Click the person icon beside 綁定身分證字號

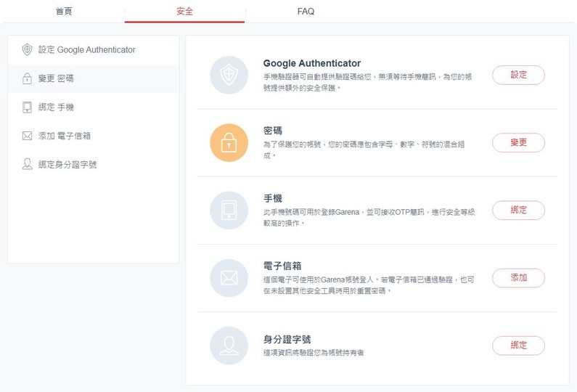tap(27, 165)
